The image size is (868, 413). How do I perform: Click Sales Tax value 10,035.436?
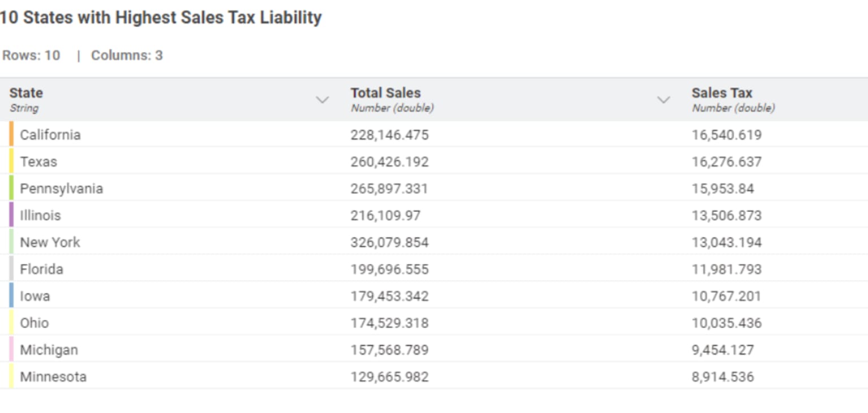point(727,323)
